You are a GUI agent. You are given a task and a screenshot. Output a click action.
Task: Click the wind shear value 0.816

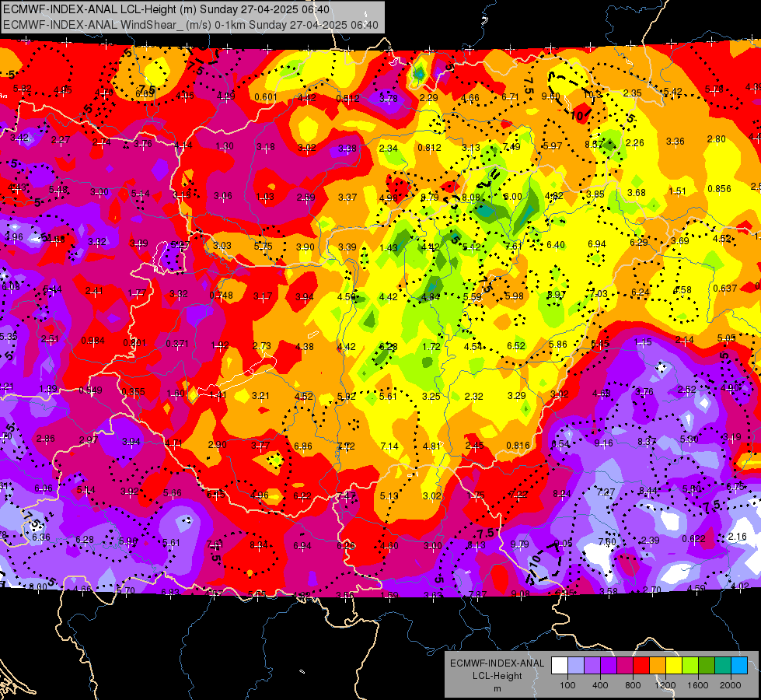pos(518,446)
